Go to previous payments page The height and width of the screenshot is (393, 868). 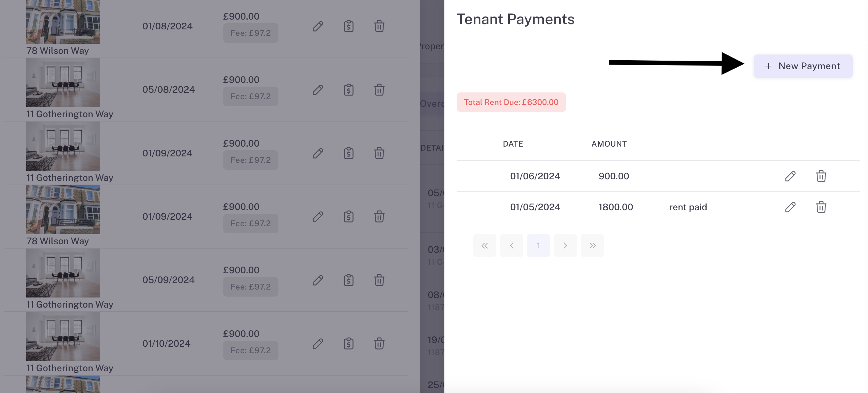512,245
